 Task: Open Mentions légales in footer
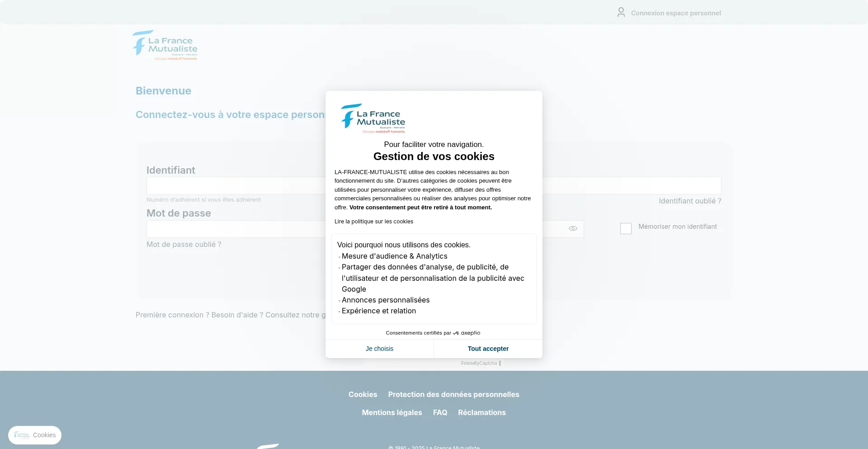(x=392, y=413)
